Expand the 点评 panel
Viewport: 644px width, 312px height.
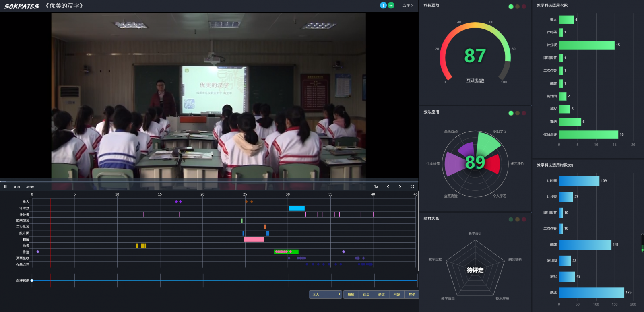coord(407,6)
